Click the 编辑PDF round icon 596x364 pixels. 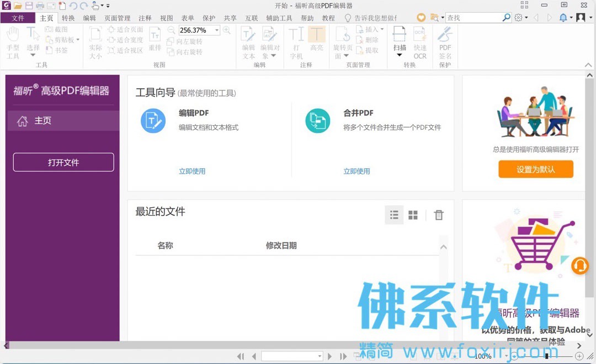tap(153, 121)
